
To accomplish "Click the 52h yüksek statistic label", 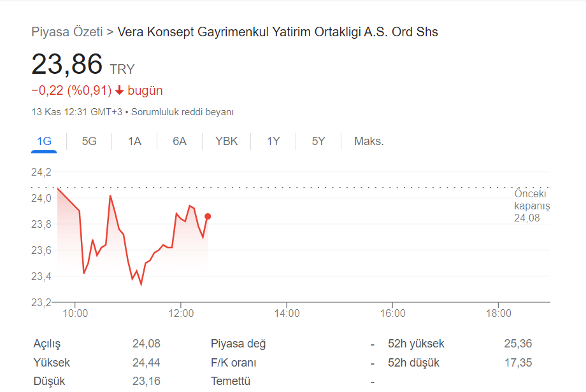I will point(416,344).
